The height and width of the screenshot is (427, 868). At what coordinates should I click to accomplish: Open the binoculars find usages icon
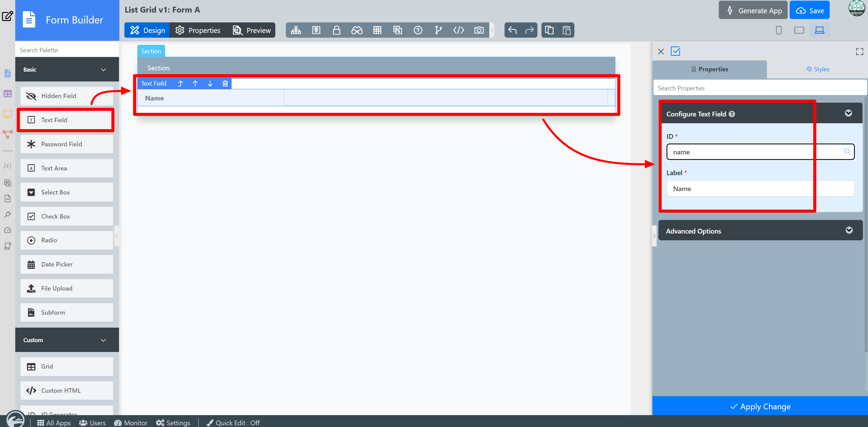(x=357, y=30)
